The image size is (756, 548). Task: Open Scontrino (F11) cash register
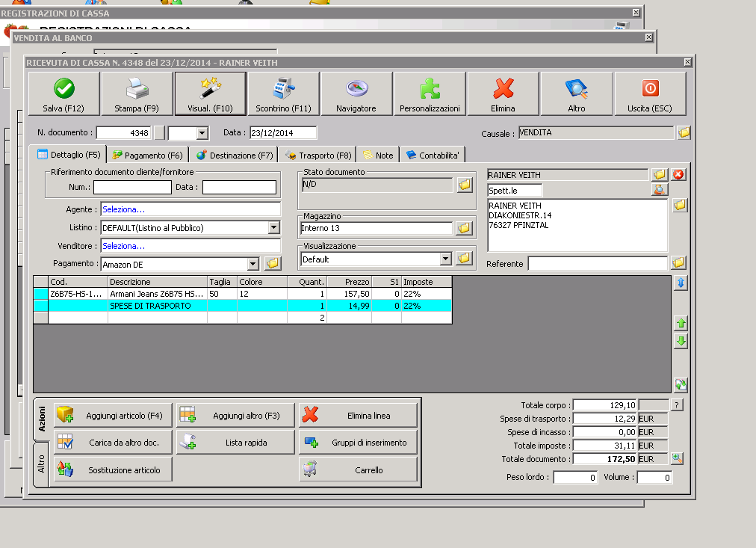tap(283, 95)
